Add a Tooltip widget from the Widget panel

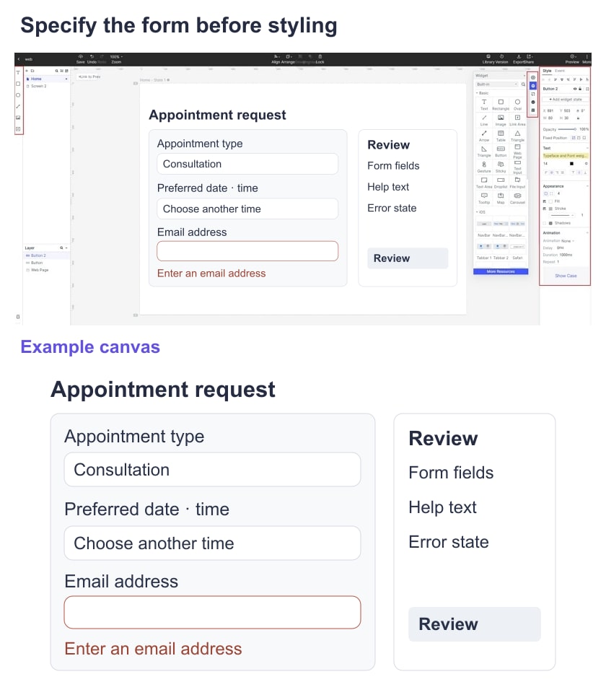(x=484, y=198)
